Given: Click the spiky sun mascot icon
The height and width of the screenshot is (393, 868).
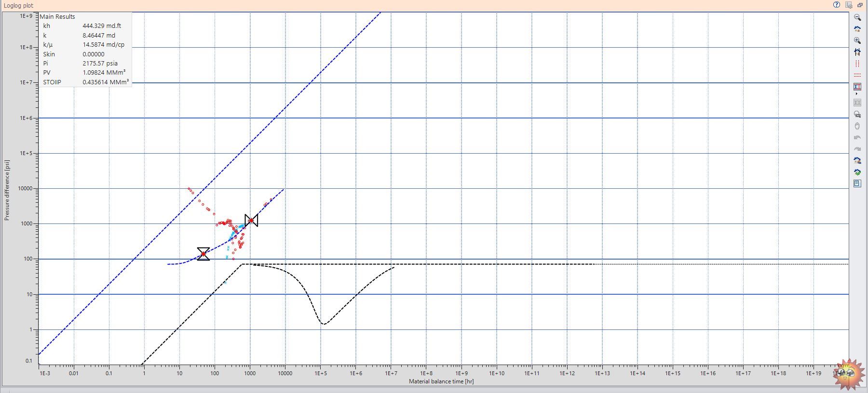Looking at the screenshot, I should [848, 374].
